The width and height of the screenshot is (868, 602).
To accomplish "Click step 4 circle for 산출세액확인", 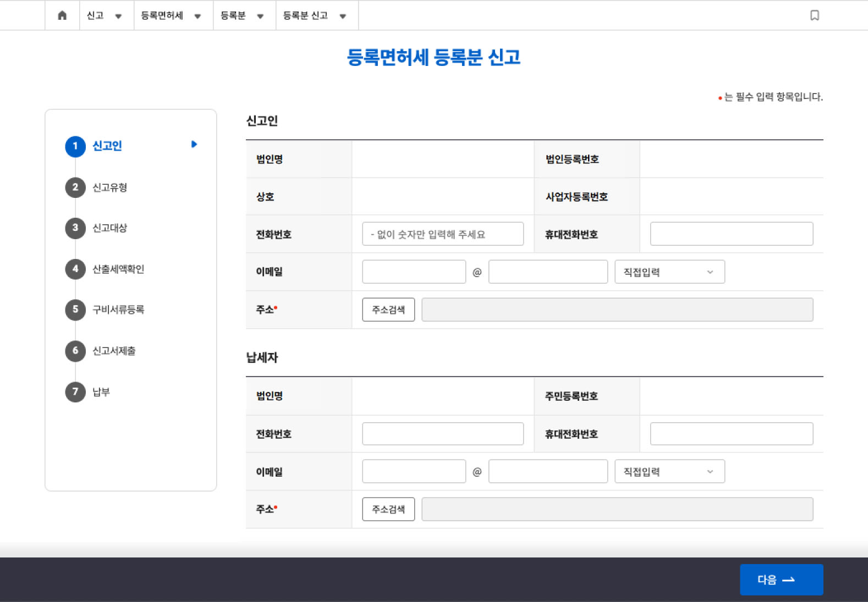I will tap(75, 269).
